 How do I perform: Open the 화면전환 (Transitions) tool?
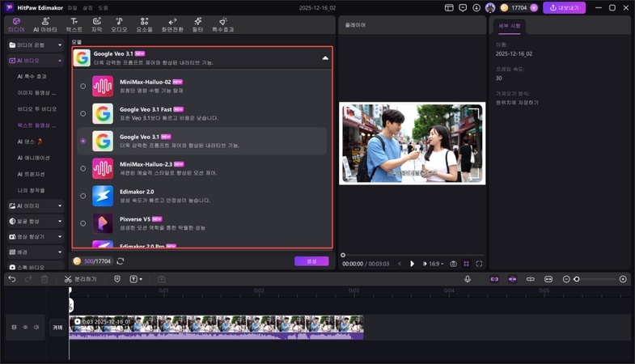[x=172, y=25]
